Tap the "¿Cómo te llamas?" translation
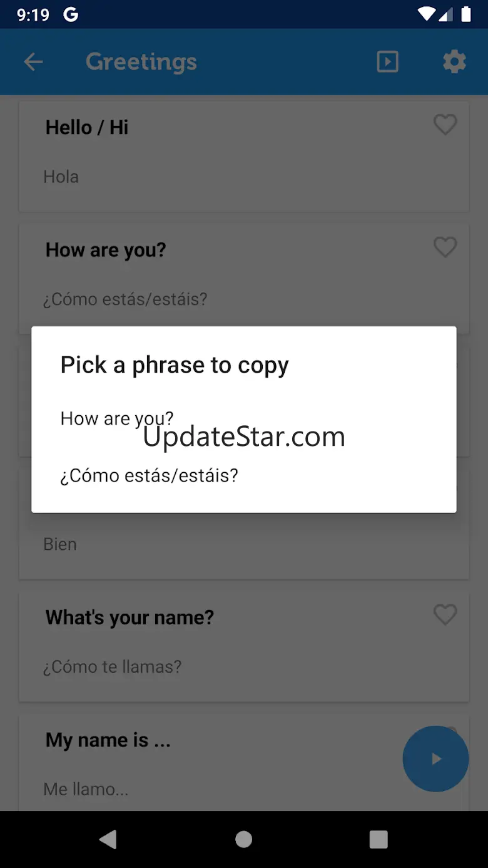This screenshot has width=488, height=868. coord(113,666)
